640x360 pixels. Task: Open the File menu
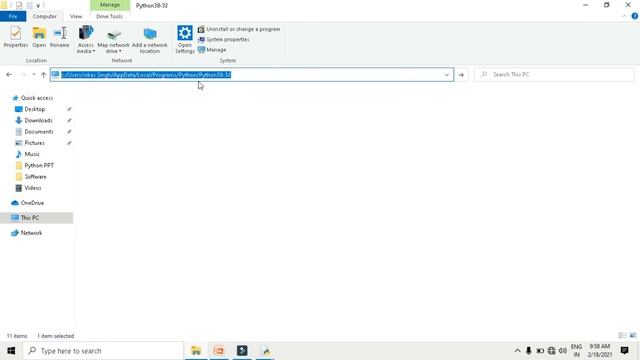13,16
